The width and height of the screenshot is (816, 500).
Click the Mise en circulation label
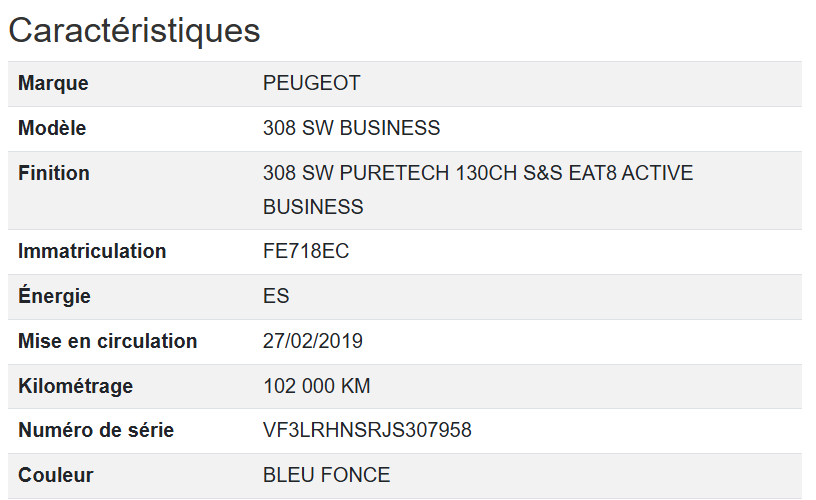[107, 341]
